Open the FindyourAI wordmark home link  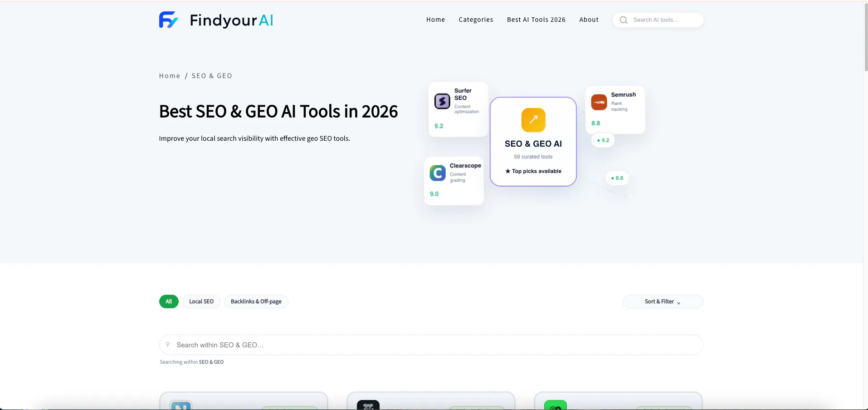(231, 20)
